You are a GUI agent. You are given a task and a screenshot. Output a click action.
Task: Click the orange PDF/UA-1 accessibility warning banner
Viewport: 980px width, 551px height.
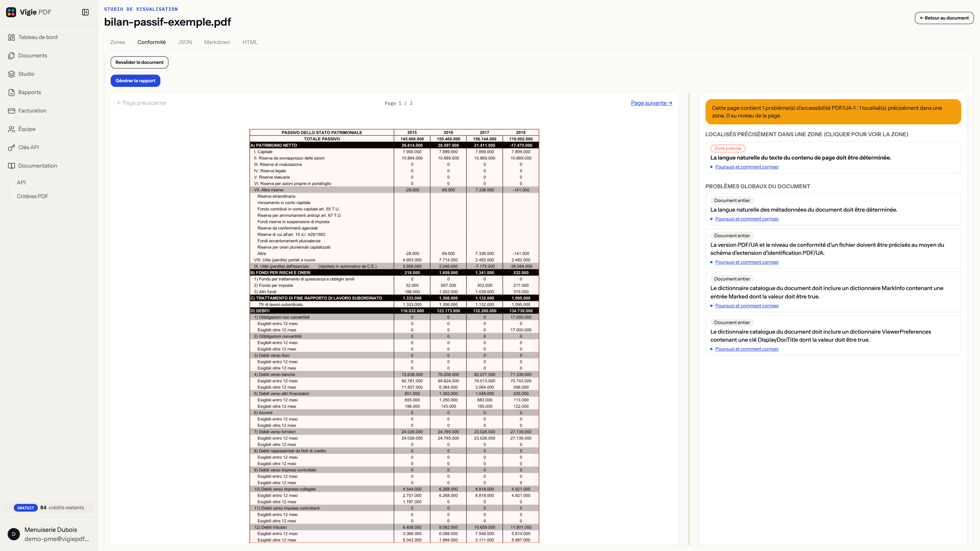pos(833,112)
